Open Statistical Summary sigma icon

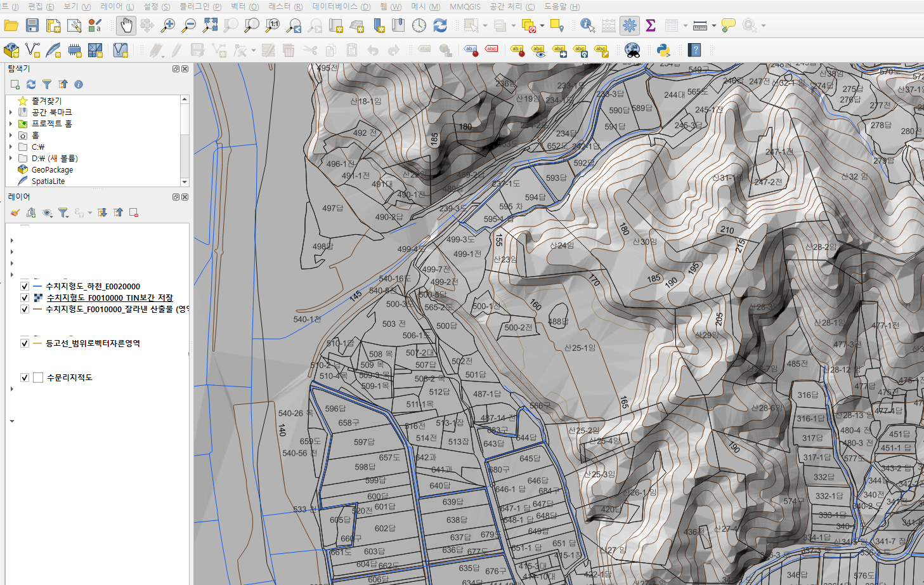point(651,25)
